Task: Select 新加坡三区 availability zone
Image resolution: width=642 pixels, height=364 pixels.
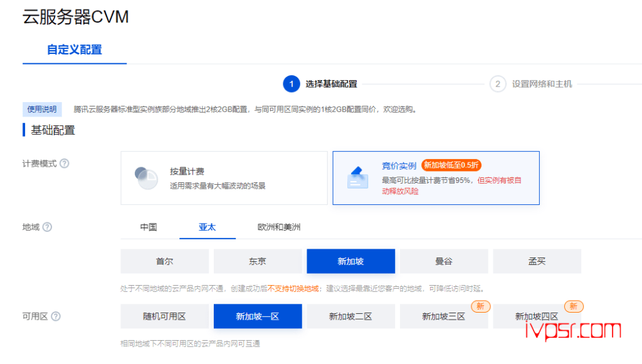Action: tap(444, 316)
